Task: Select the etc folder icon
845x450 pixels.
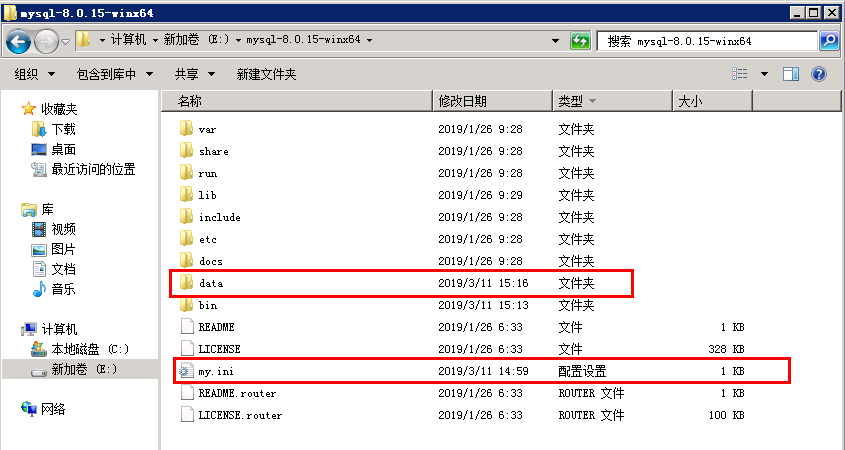Action: coord(186,239)
